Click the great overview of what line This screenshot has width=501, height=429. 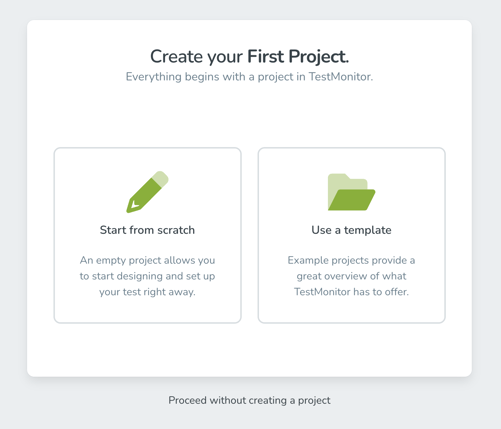(x=351, y=276)
